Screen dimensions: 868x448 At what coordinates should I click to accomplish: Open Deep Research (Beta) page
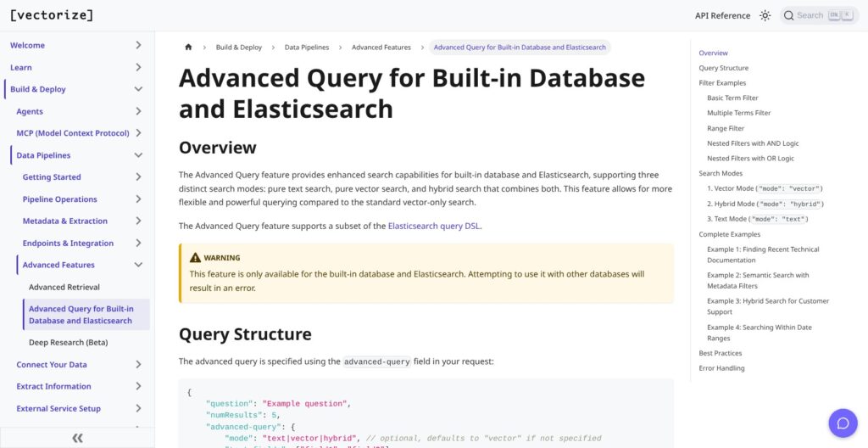(68, 343)
